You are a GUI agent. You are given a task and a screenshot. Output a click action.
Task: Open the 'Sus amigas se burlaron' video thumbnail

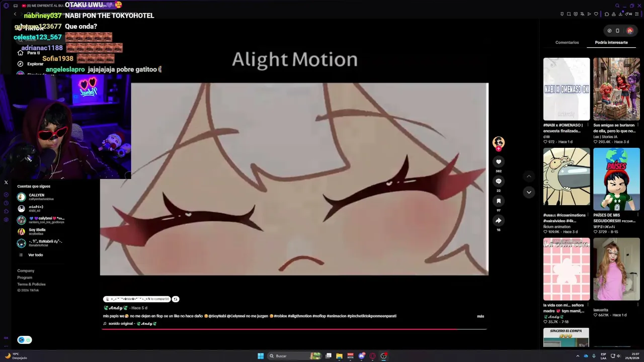tap(616, 89)
